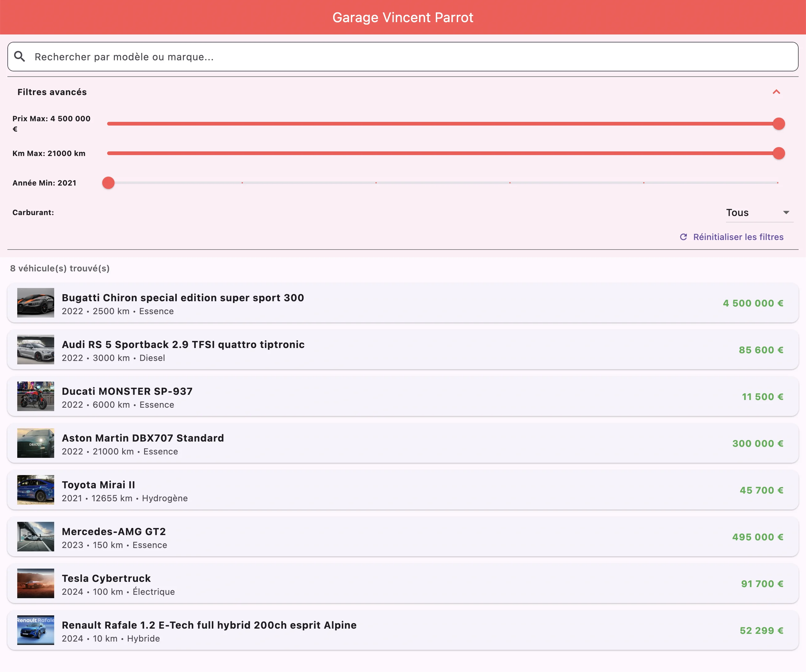The width and height of the screenshot is (806, 672).
Task: Open the Carburant dropdown showing Tous
Action: [x=759, y=213]
